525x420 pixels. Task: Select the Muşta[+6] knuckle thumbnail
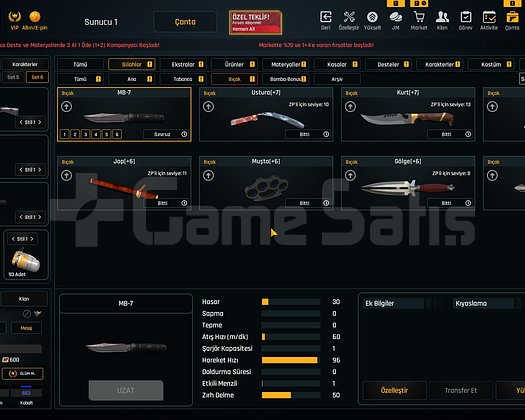[x=266, y=188]
